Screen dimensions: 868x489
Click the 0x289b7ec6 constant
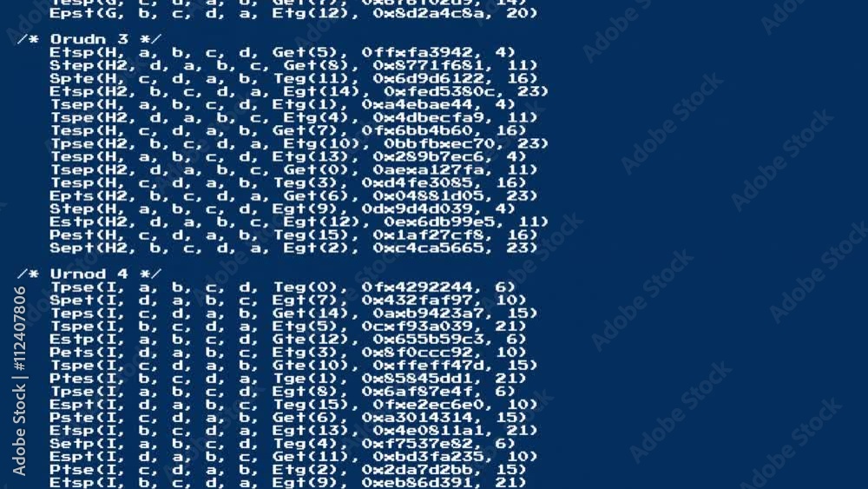[x=431, y=156]
